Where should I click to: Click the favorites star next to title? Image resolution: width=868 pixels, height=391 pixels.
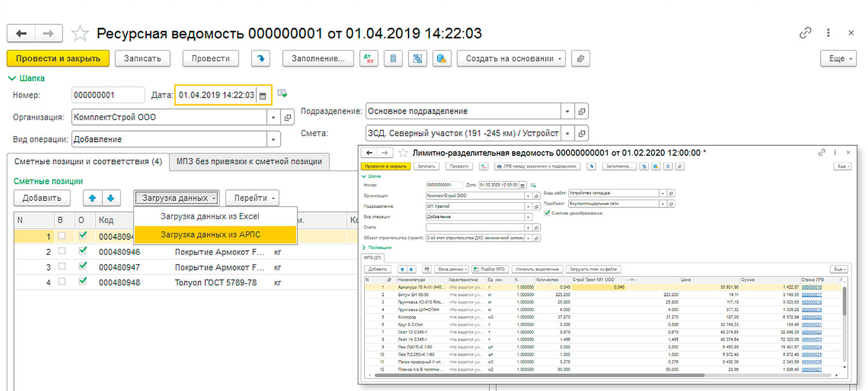point(79,34)
